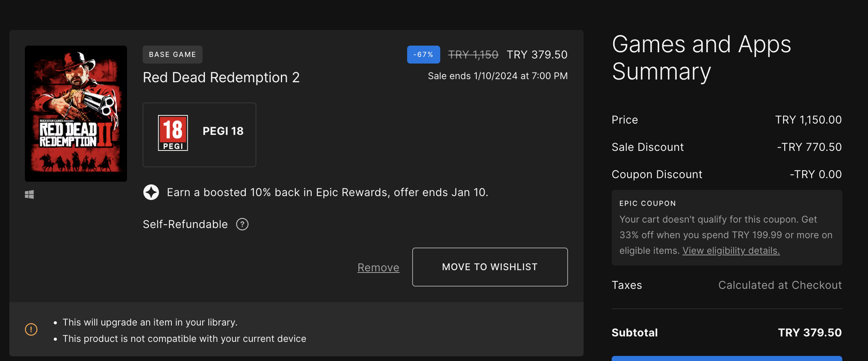Open the View eligibility details link

click(731, 251)
